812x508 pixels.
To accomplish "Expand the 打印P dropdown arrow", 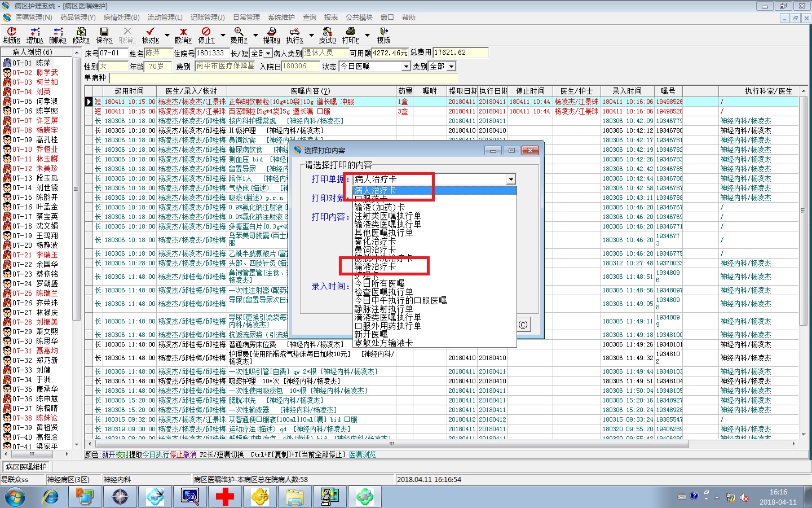I will pos(367,35).
